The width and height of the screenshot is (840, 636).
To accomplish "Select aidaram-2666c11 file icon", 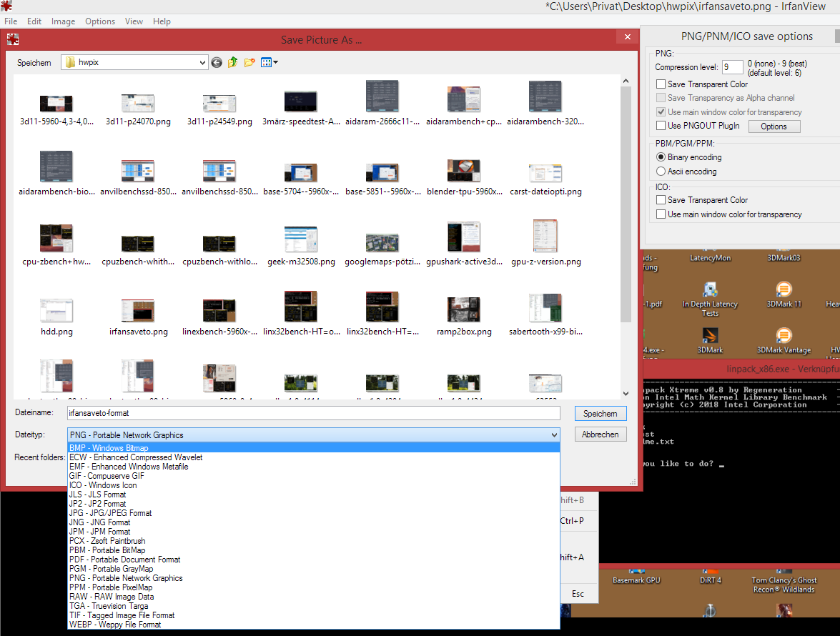I will pyautogui.click(x=382, y=96).
